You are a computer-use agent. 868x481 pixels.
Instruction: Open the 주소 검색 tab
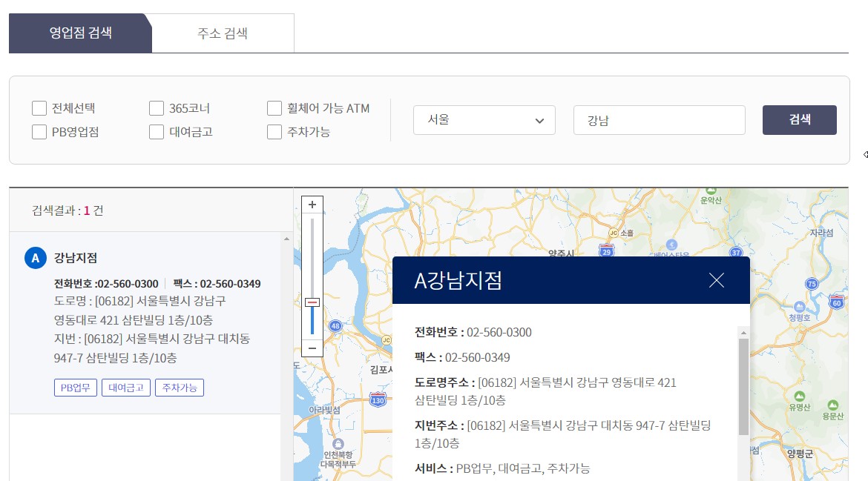(223, 33)
